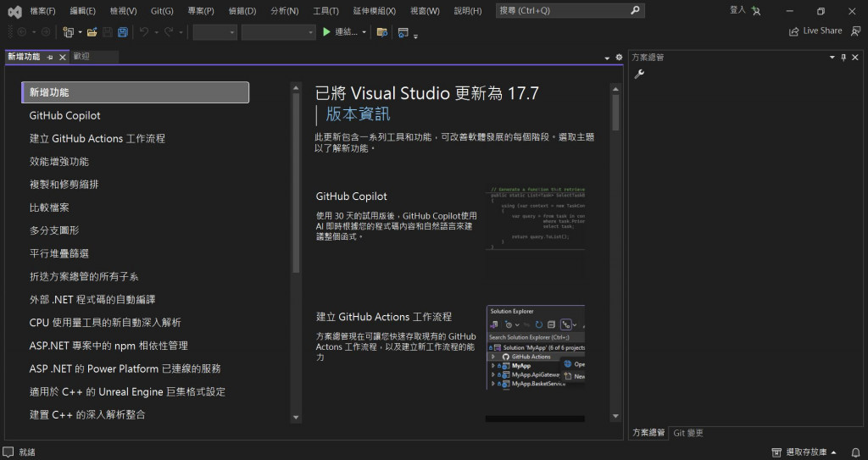Click the sign-in account person icon
The width and height of the screenshot is (868, 460).
pyautogui.click(x=756, y=10)
